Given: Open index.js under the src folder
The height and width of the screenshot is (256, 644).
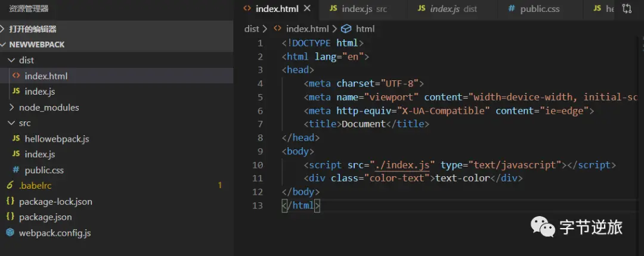Looking at the screenshot, I should coord(117,154).
